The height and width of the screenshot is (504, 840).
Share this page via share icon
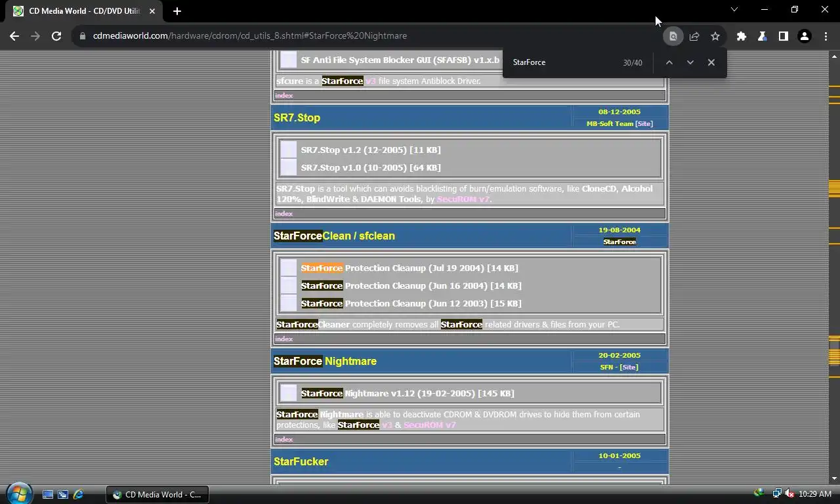pyautogui.click(x=694, y=36)
